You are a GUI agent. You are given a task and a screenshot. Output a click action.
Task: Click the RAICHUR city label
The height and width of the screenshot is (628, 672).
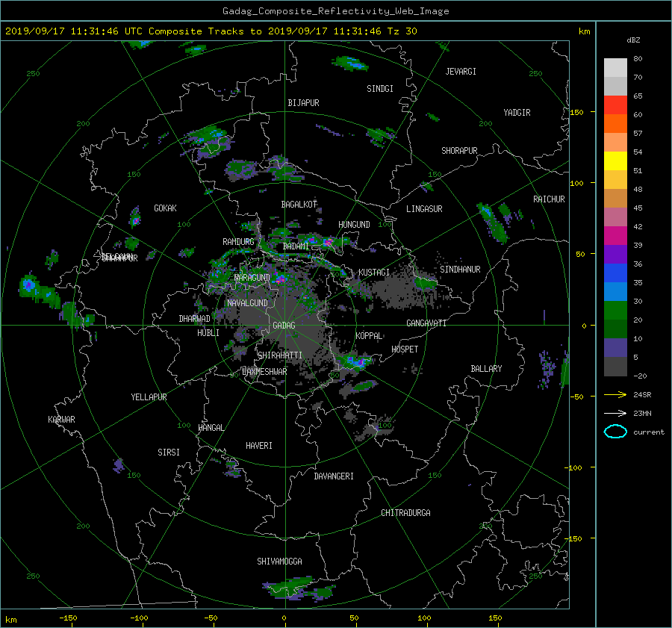pos(549,199)
